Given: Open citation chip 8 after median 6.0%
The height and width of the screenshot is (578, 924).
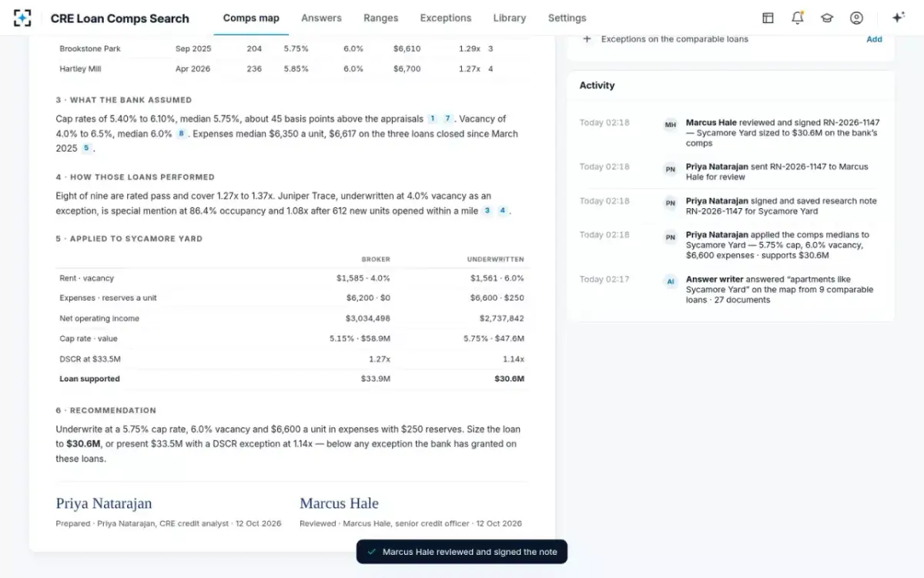Looking at the screenshot, I should (x=181, y=133).
